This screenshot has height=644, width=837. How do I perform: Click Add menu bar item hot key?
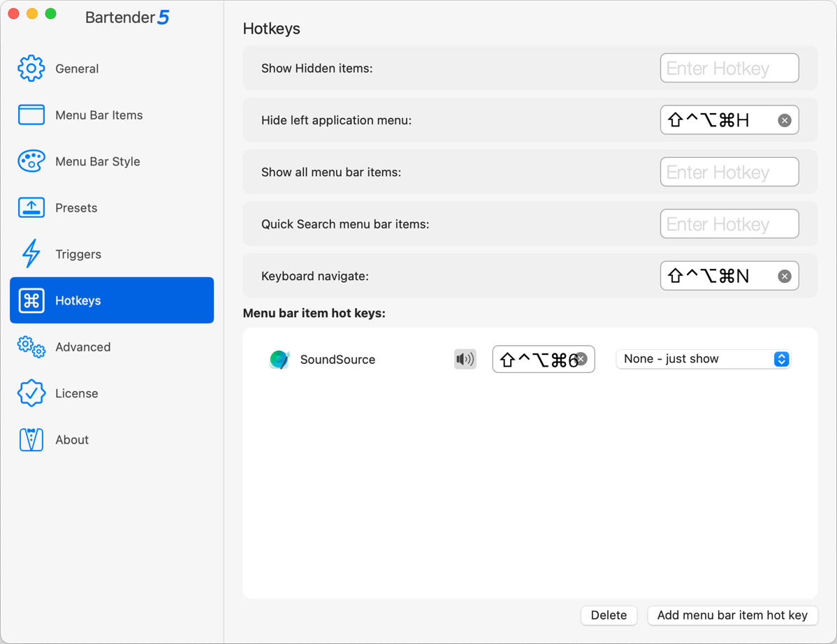[x=732, y=615]
